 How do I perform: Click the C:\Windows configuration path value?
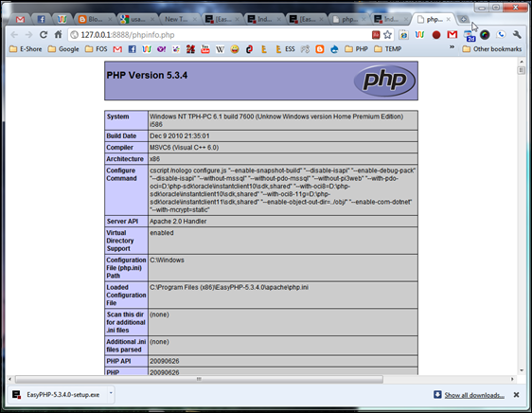[x=167, y=260]
